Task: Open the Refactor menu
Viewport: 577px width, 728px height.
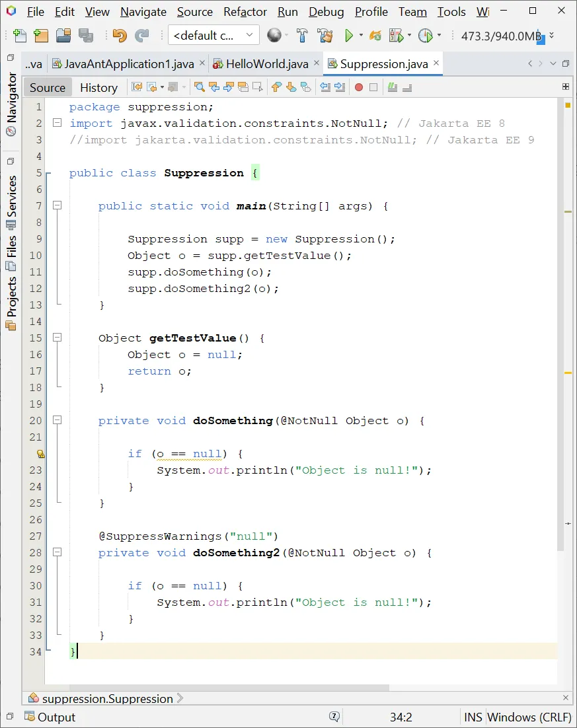Action: point(245,12)
